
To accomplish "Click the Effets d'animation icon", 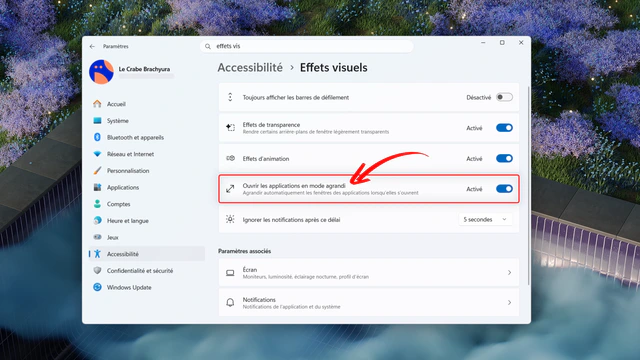I will point(230,158).
